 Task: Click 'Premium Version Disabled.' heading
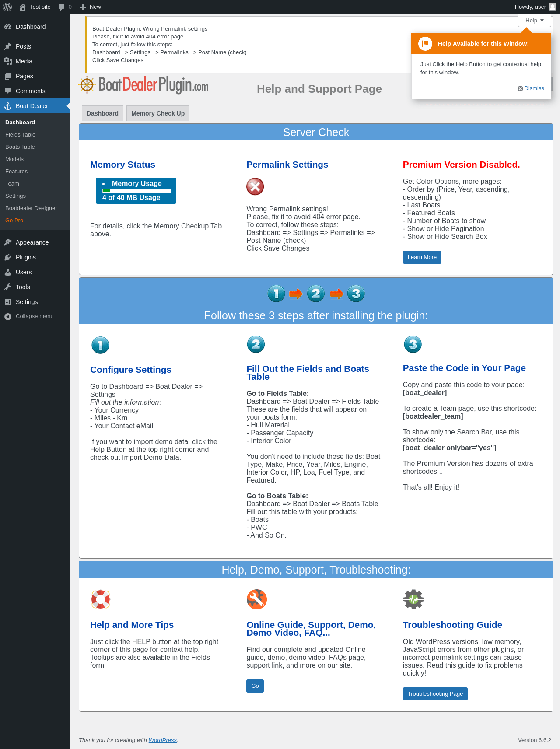(x=462, y=164)
